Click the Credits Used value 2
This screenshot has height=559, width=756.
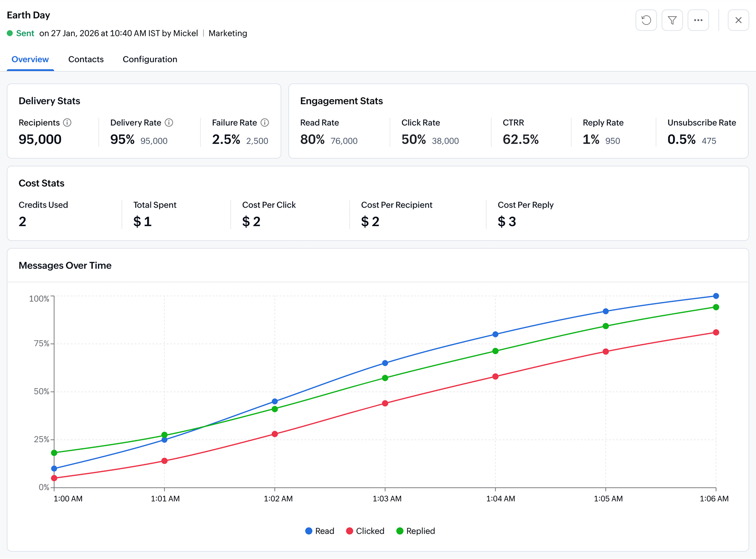[23, 222]
